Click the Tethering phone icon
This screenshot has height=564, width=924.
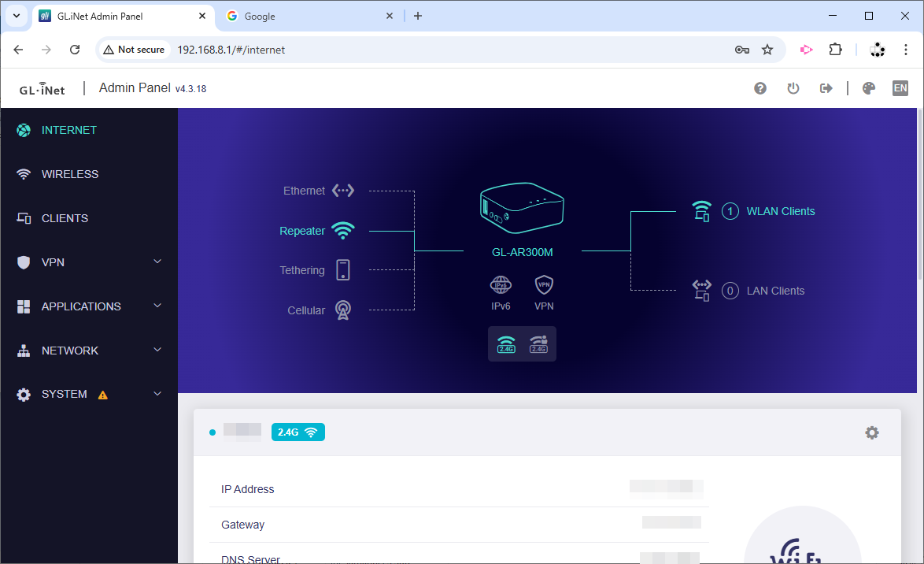point(342,270)
